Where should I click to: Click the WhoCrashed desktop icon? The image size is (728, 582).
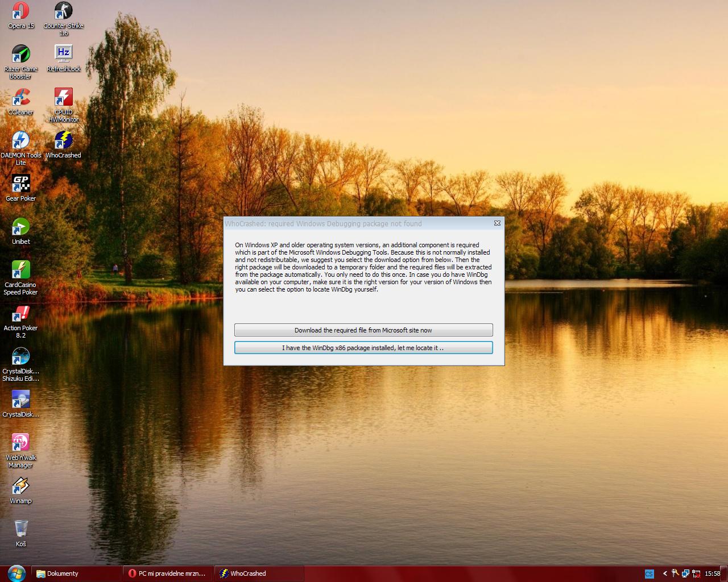pyautogui.click(x=63, y=141)
